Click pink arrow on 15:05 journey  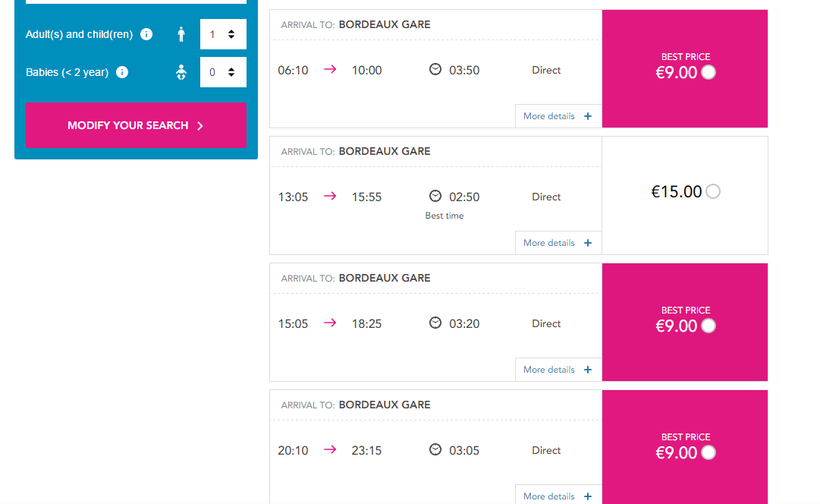click(x=330, y=324)
